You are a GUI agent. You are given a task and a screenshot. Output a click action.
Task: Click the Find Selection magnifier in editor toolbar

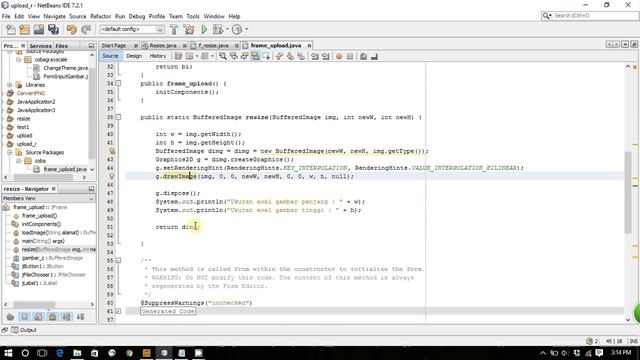[x=223, y=56]
